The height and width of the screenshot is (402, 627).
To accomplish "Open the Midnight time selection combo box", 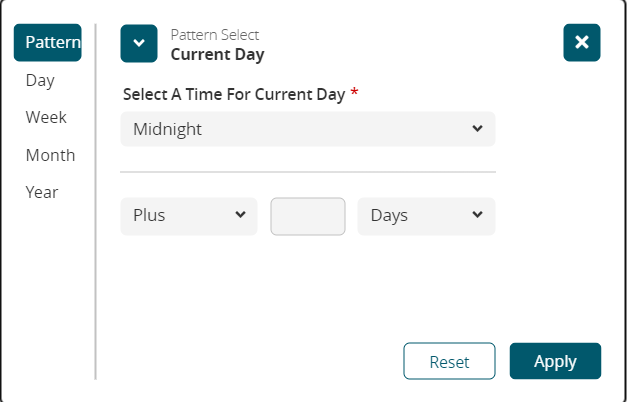I will click(300, 129).
